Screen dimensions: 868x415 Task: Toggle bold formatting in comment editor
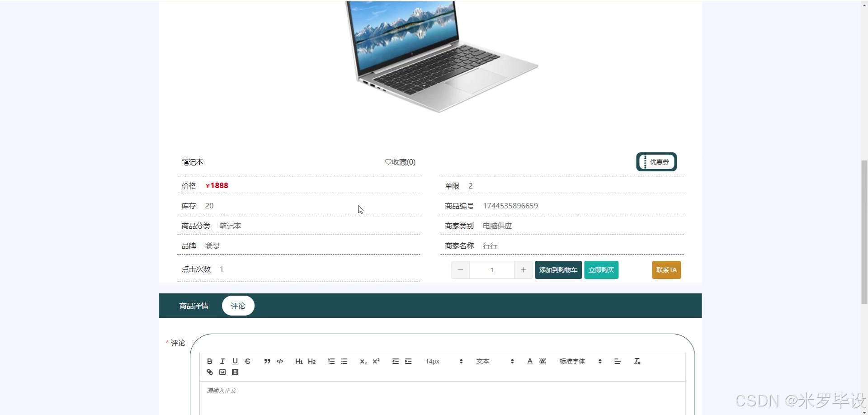point(209,361)
